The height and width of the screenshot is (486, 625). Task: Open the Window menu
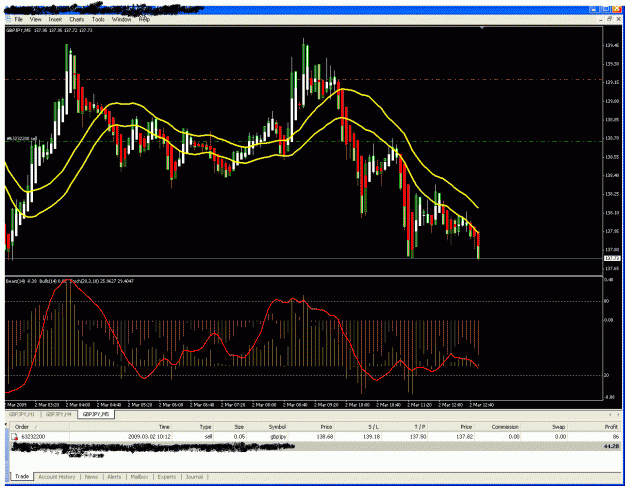click(121, 19)
